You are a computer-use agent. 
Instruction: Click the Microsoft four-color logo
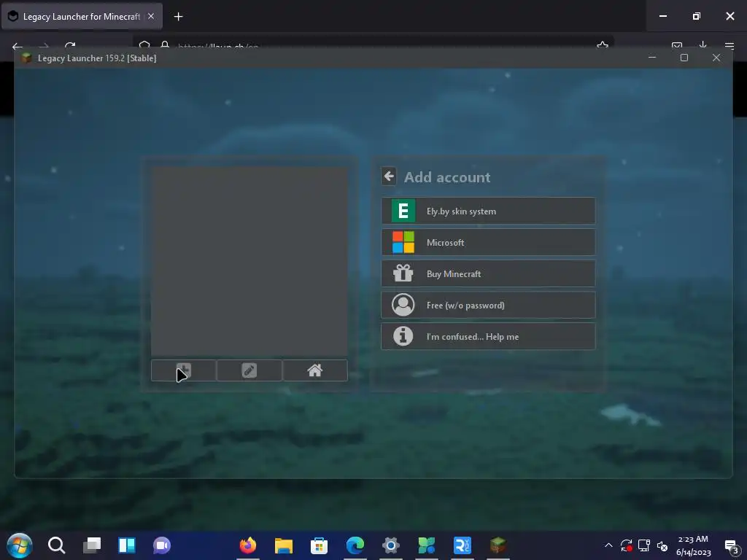(403, 242)
